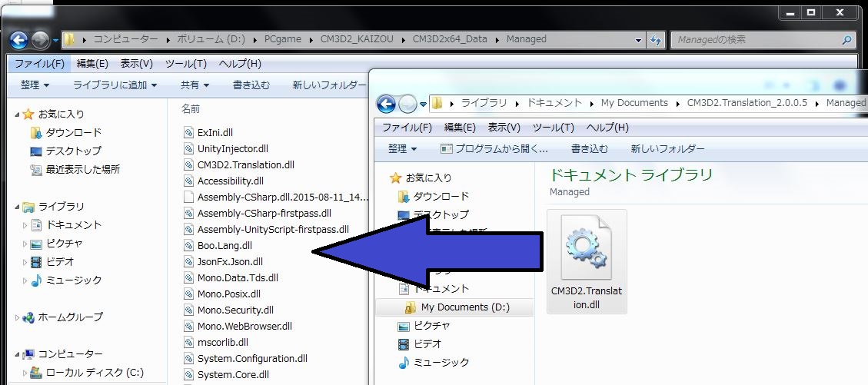This screenshot has height=385, width=868.
Task: Select Accessibility.dll file icon
Action: [188, 181]
